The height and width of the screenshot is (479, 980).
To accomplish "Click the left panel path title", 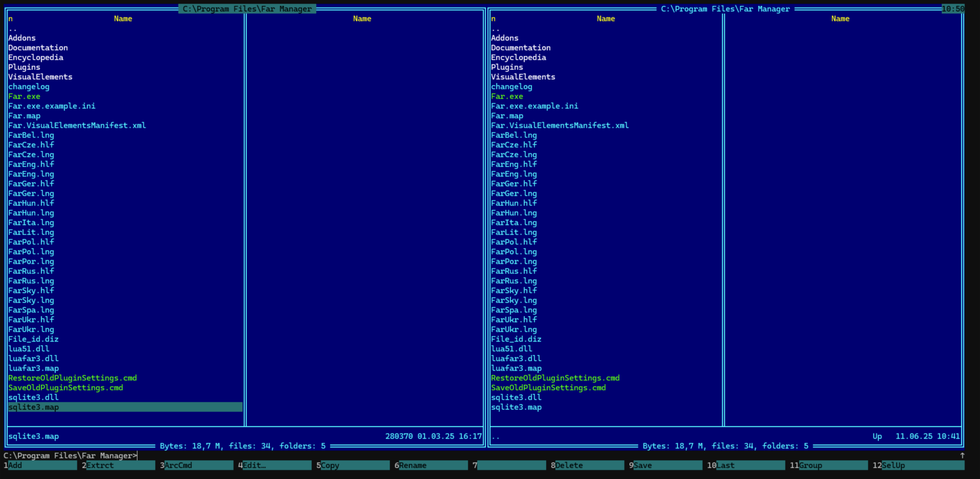I will coord(247,9).
